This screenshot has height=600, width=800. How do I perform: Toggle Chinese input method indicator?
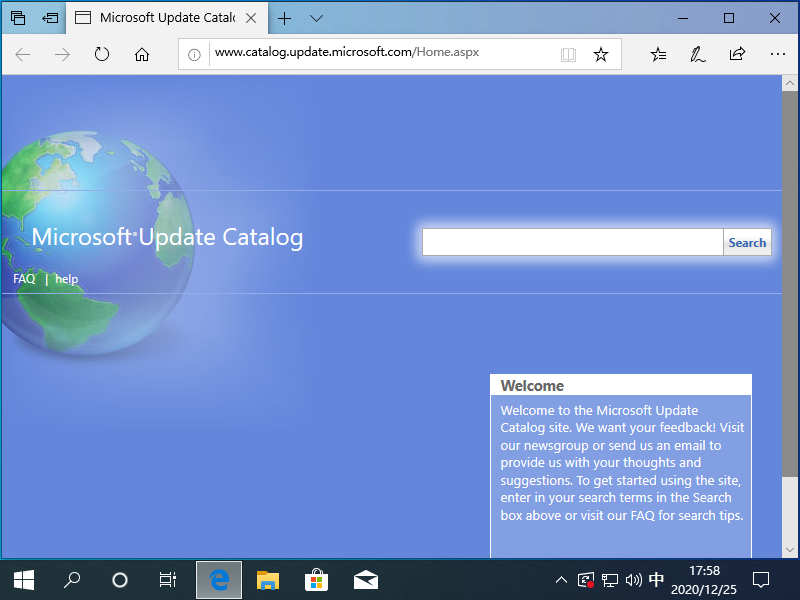tap(656, 580)
